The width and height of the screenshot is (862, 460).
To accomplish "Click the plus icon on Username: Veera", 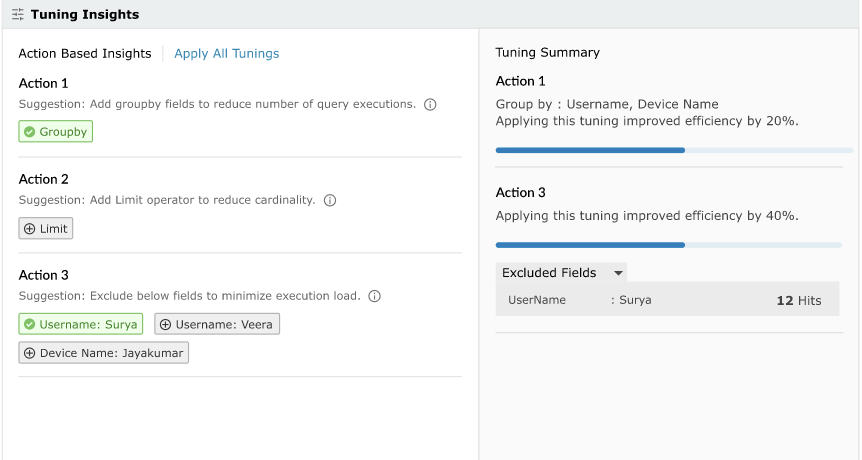I will point(165,325).
